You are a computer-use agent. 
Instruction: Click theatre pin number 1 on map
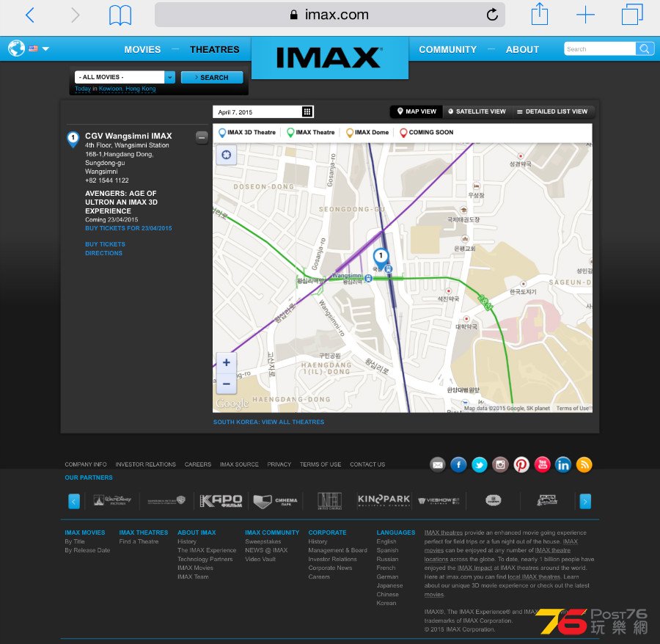[381, 257]
